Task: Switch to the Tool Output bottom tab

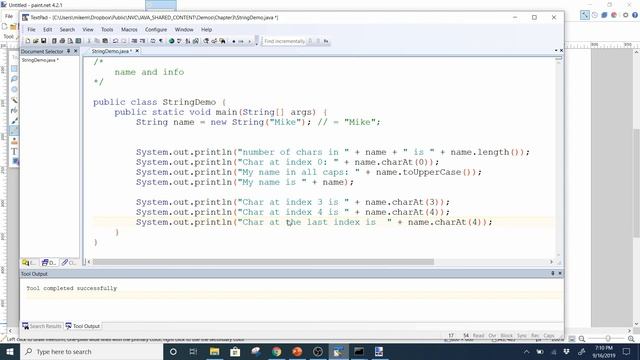Action: (83, 326)
